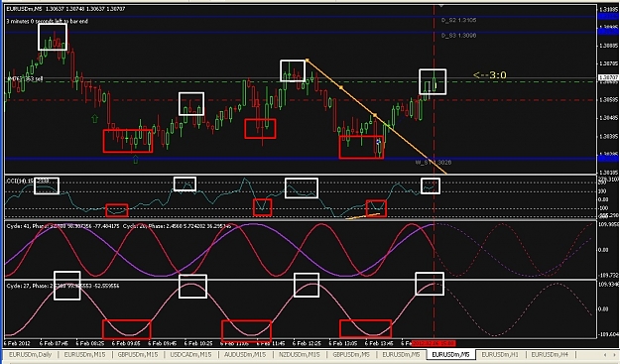Click the red date marker on time axis
Screen dimensions: 620x364
coord(434,343)
